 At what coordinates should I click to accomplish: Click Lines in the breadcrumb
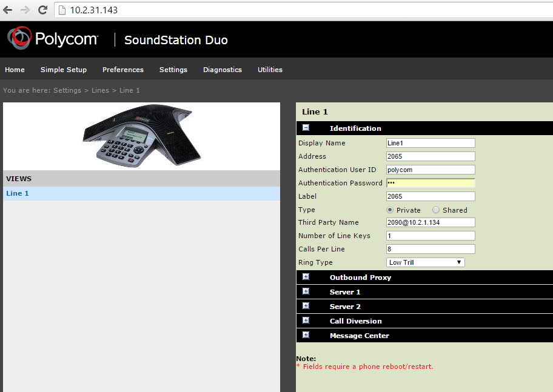[x=101, y=90]
